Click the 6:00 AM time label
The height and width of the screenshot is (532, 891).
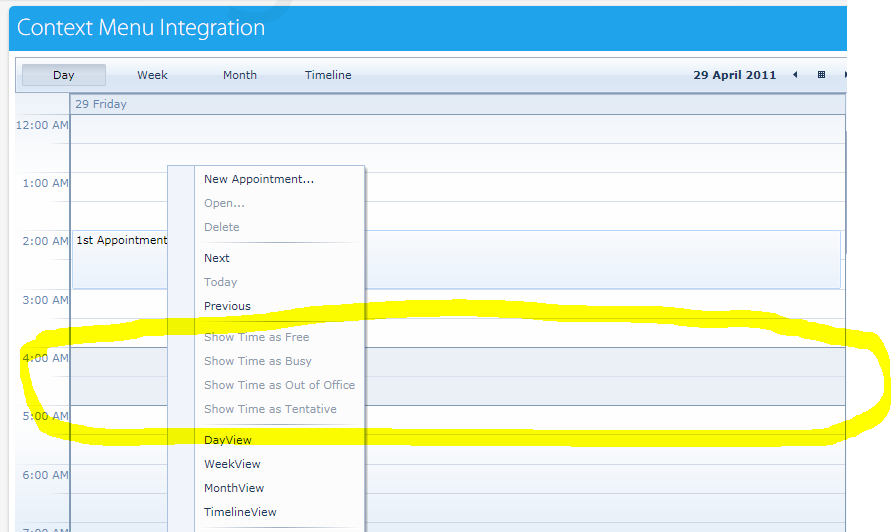tap(45, 475)
